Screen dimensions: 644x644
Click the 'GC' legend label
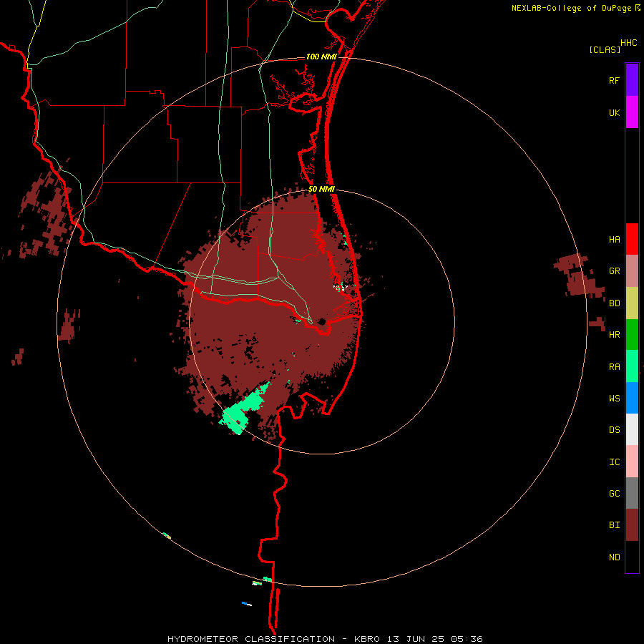(615, 494)
